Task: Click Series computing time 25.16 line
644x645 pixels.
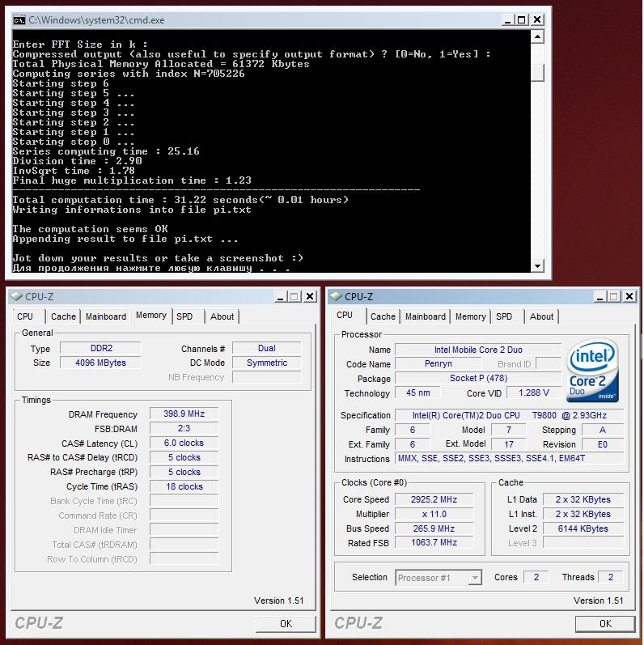Action: pyautogui.click(x=106, y=151)
